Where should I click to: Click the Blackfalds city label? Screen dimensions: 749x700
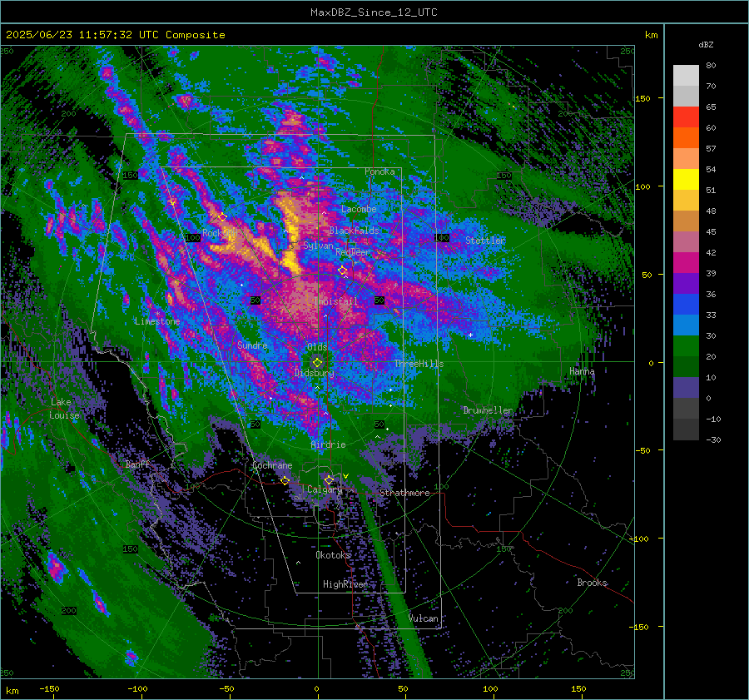pos(354,231)
